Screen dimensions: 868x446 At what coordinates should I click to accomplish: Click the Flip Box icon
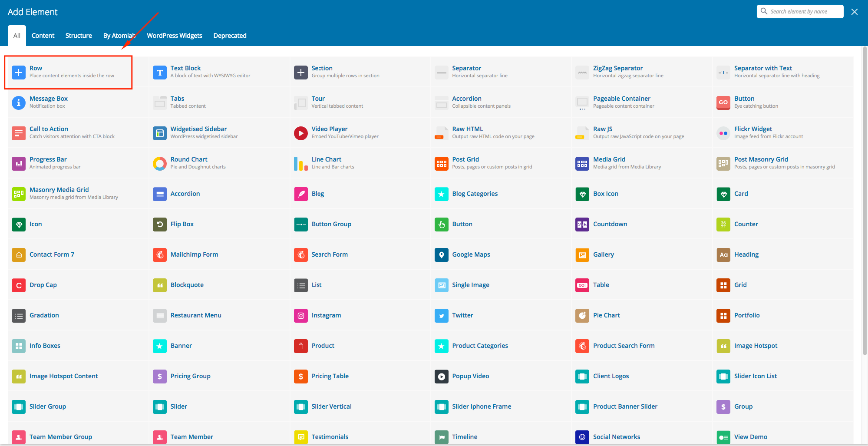pyautogui.click(x=160, y=224)
